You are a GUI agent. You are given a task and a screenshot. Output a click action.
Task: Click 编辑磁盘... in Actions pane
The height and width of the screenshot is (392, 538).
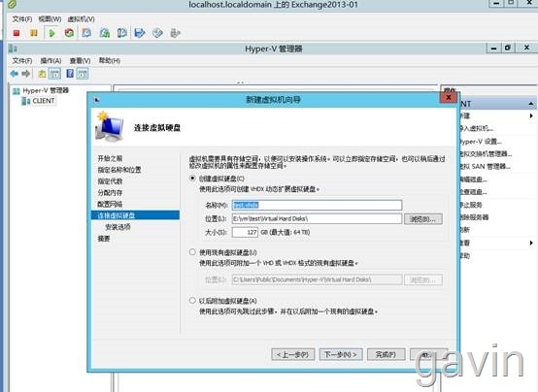[473, 180]
